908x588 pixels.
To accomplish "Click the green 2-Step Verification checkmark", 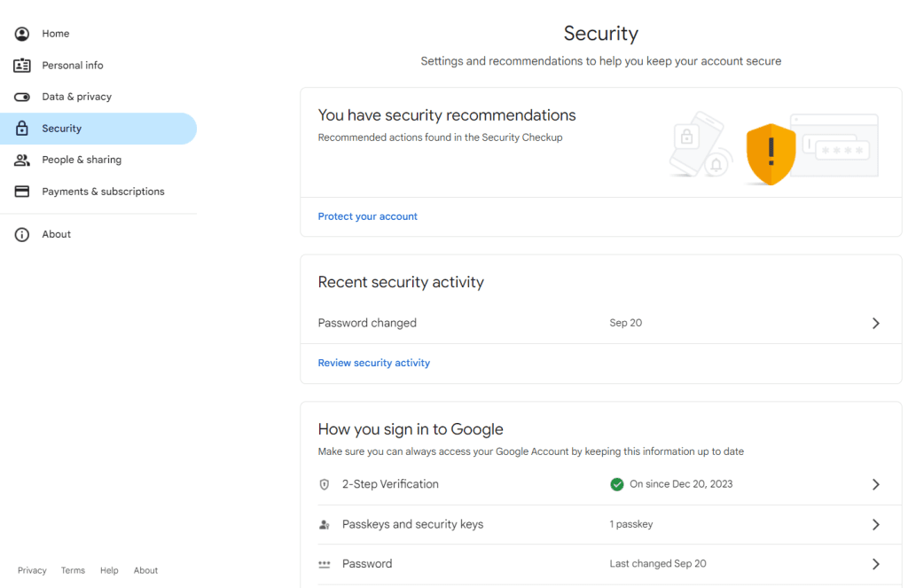I will point(617,484).
